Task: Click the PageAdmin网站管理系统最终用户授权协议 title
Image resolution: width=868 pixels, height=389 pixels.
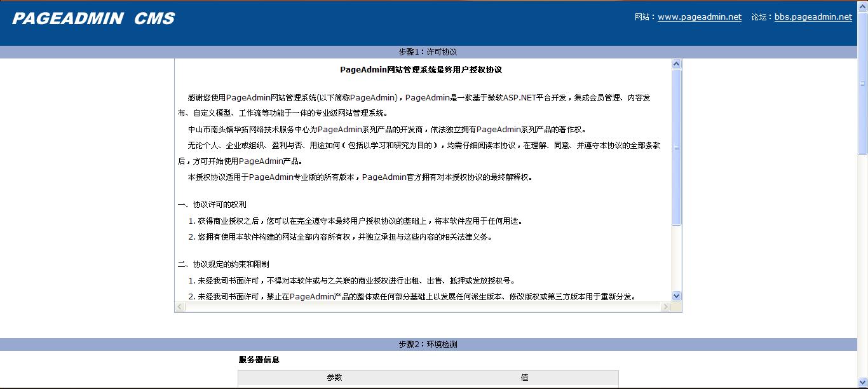Action: [421, 70]
